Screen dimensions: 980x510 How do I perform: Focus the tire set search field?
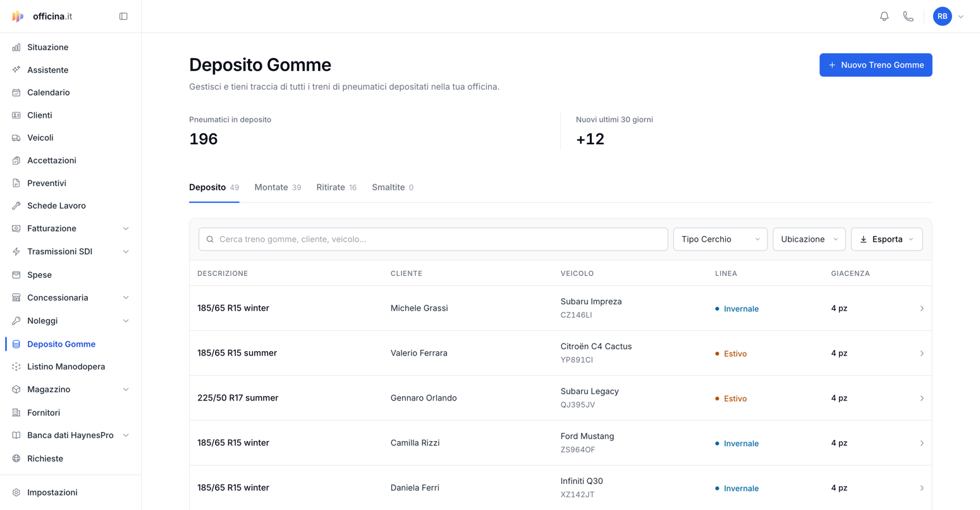coord(433,239)
